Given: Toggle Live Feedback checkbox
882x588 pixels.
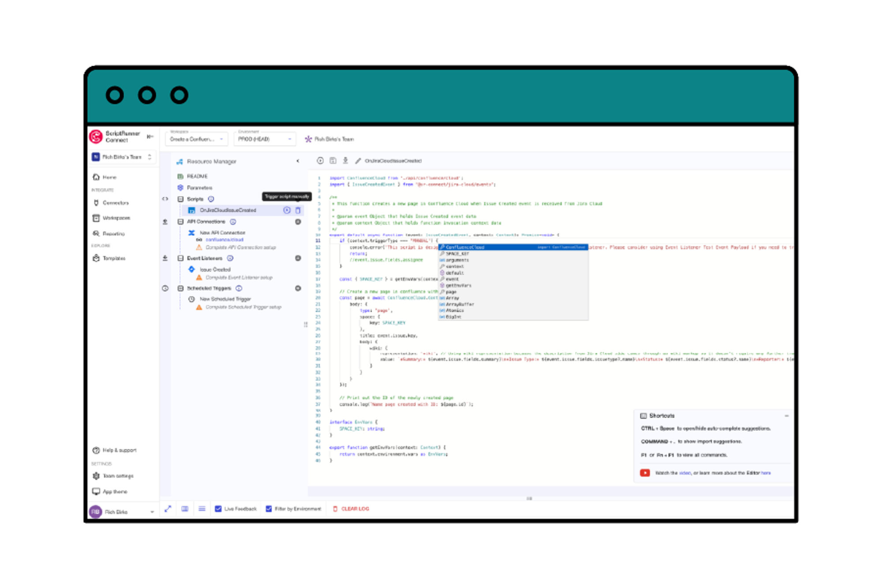Looking at the screenshot, I should tap(218, 509).
